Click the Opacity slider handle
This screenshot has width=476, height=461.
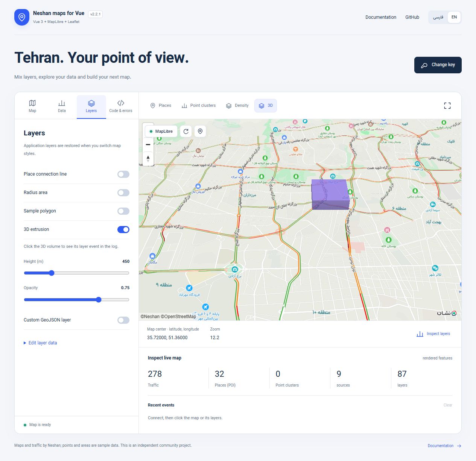(99, 300)
